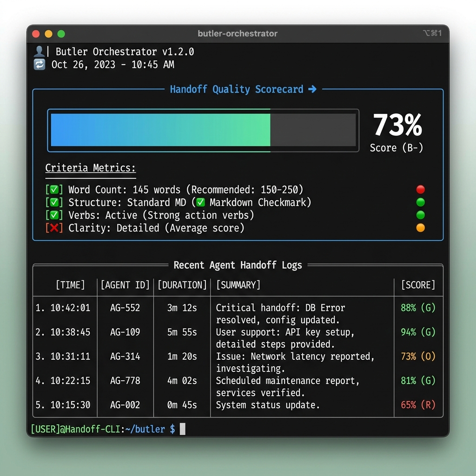The width and height of the screenshot is (476, 476).
Task: Click the Critical handoff DB Error summary
Action: (x=280, y=314)
